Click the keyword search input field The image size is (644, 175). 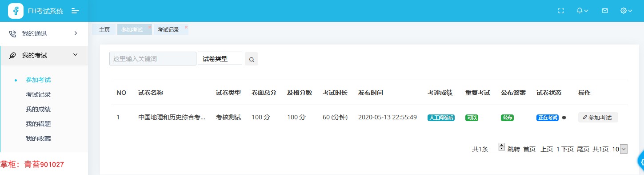(x=152, y=58)
